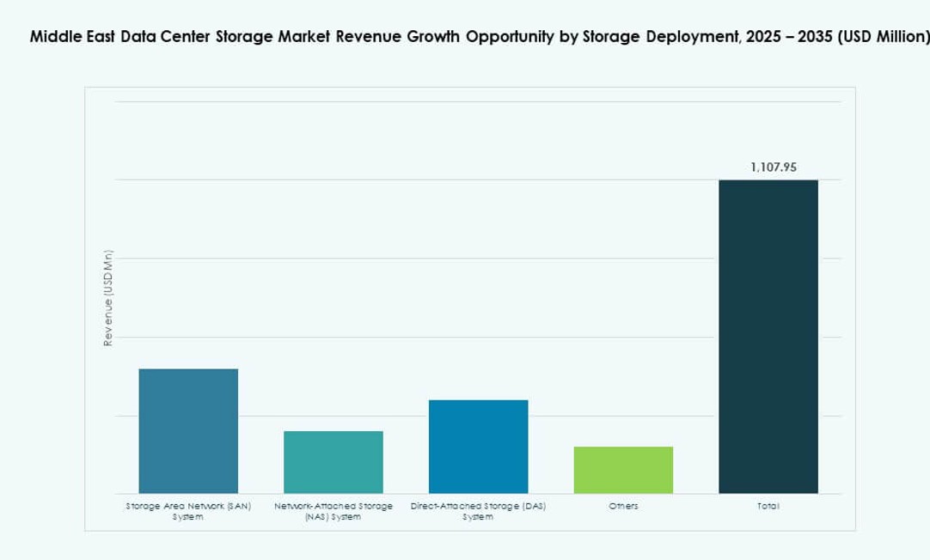Select the green Others bar

pos(623,468)
